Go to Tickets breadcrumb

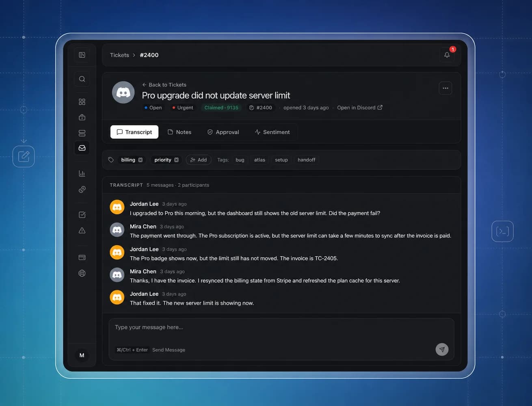tap(119, 55)
